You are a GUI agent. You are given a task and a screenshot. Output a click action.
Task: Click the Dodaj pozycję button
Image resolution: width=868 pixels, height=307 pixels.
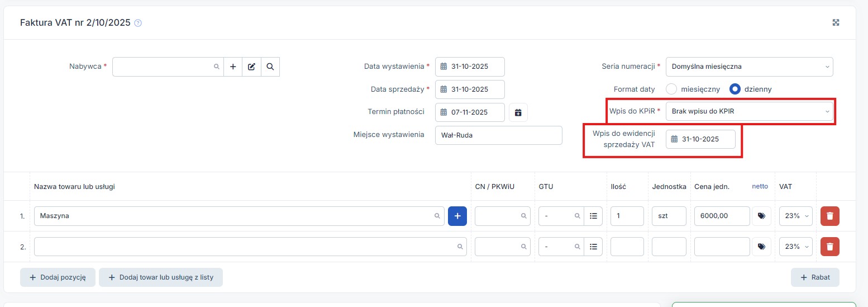point(58,277)
